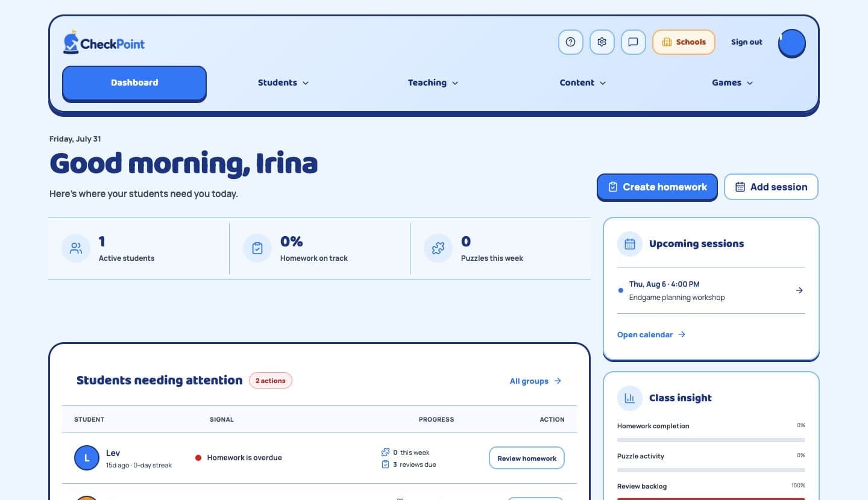Image resolution: width=868 pixels, height=500 pixels.
Task: Click the Homework on track clipboard icon
Action: click(257, 248)
